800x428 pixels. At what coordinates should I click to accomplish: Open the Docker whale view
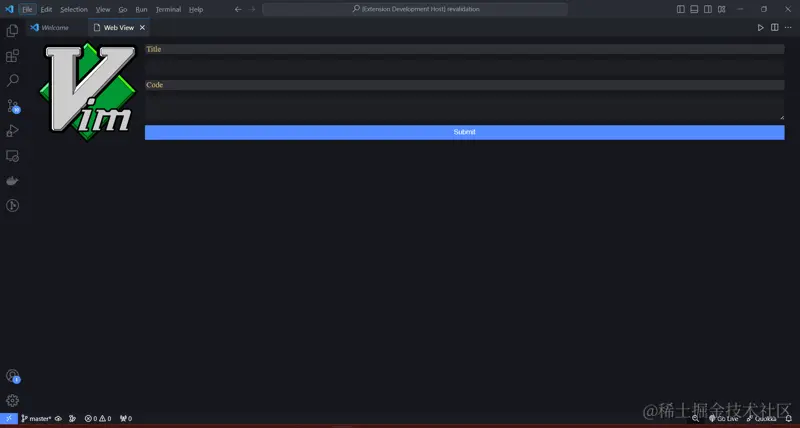click(12, 181)
